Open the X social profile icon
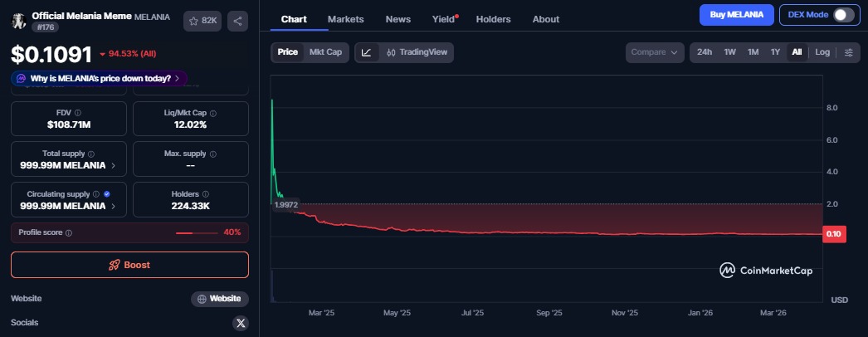Viewport: 868px width, 337px height. point(241,323)
